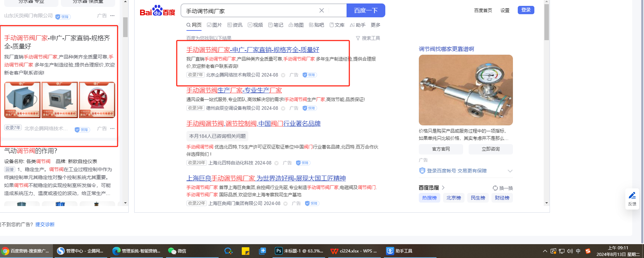Screen dimensions: 644x258
Task: Click the 百度一下 search button
Action: [366, 10]
